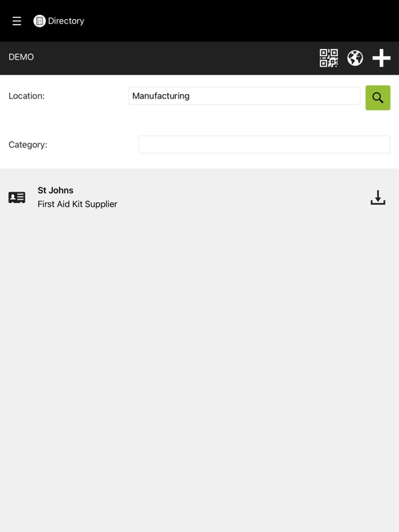The height and width of the screenshot is (532, 399).
Task: Open the St Johns entry
Action: [x=55, y=190]
